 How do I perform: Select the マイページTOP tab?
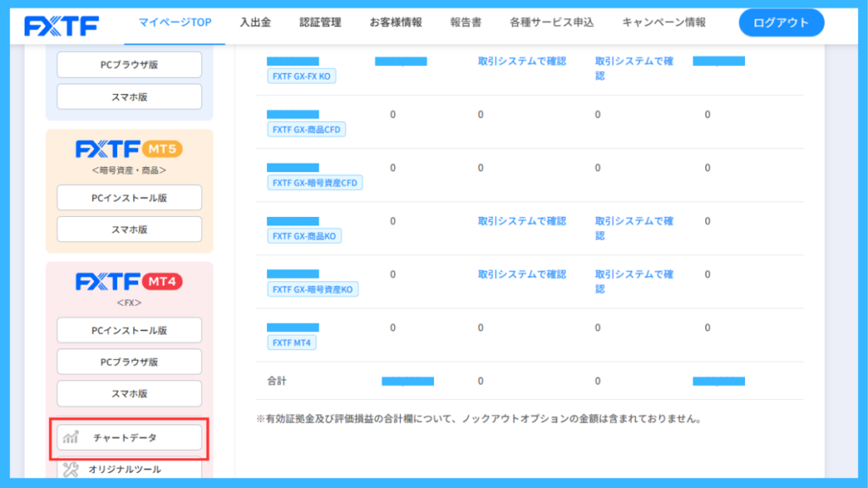175,23
